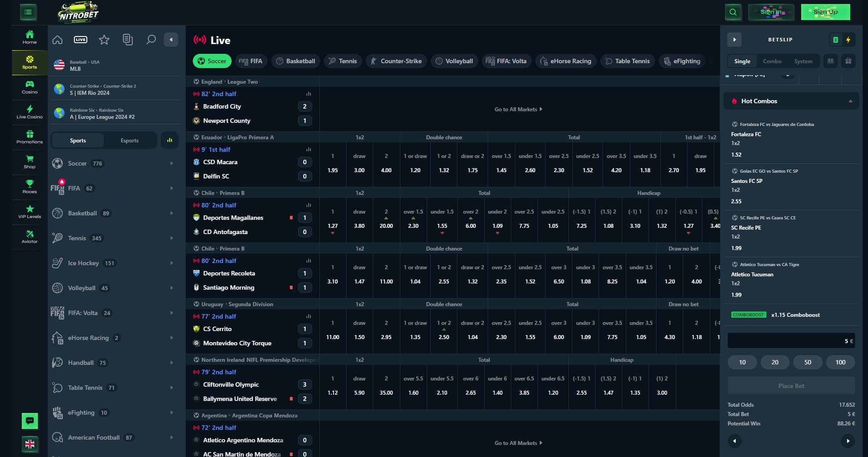The width and height of the screenshot is (868, 457).
Task: Open Promotions in sidebar
Action: pos(29,137)
